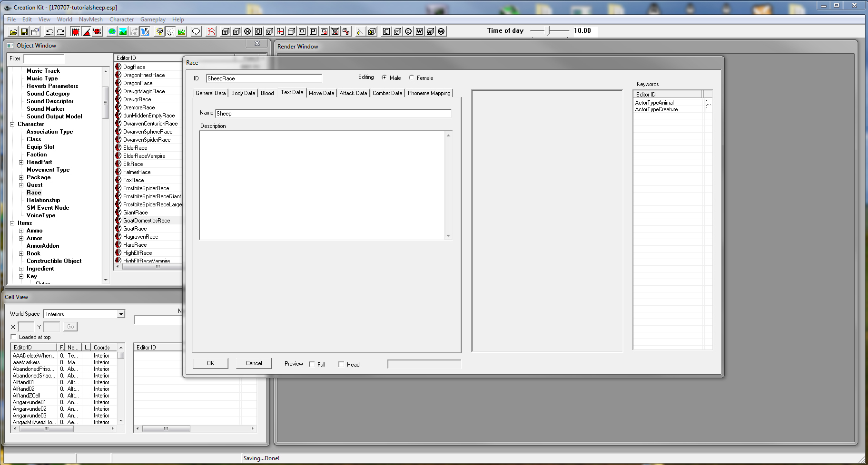
Task: Open the World Space dropdown in Cell View
Action: (x=121, y=314)
